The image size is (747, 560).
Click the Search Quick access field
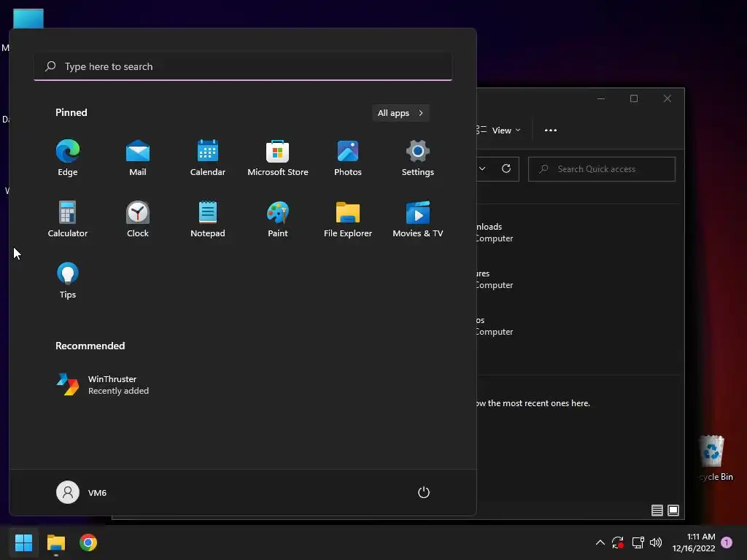(602, 169)
